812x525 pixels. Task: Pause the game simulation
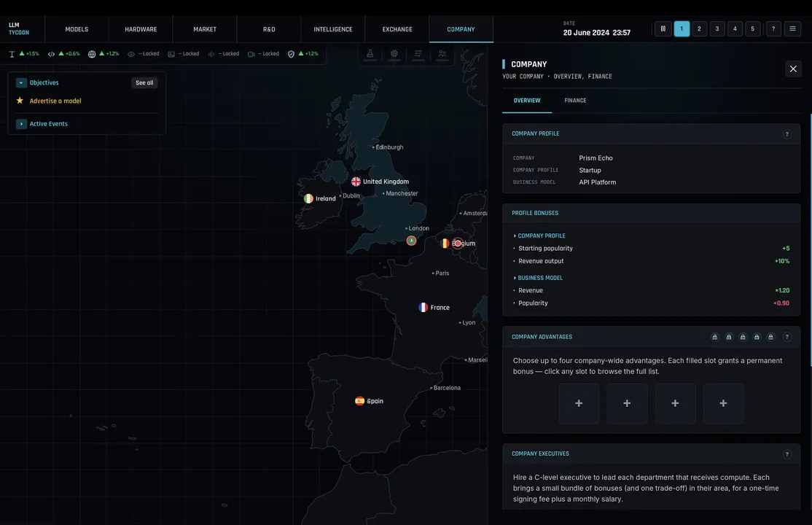click(x=663, y=29)
